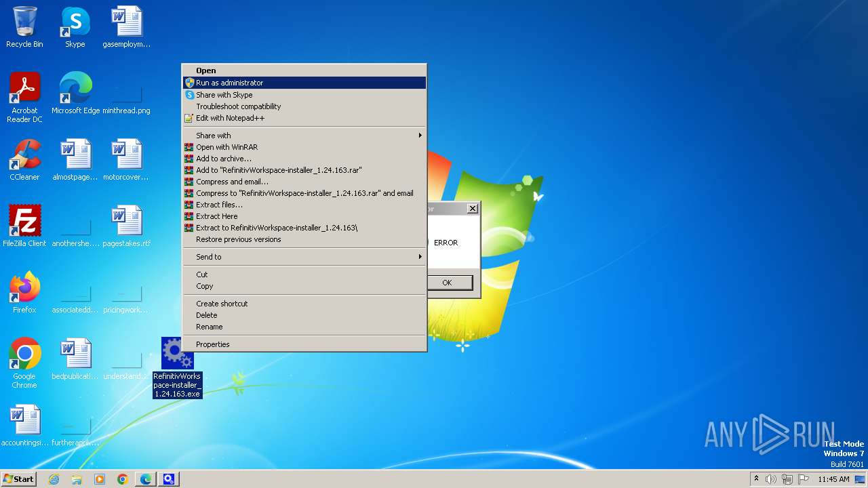
Task: Choose Edit with Notepad++
Action: pos(304,118)
